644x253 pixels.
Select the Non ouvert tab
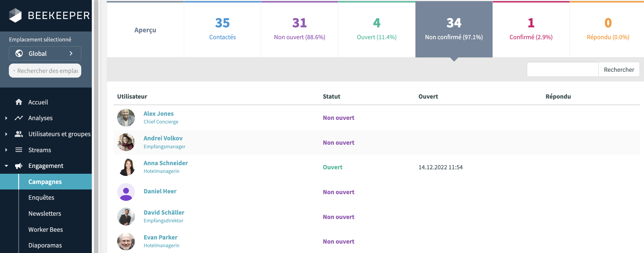point(299,29)
